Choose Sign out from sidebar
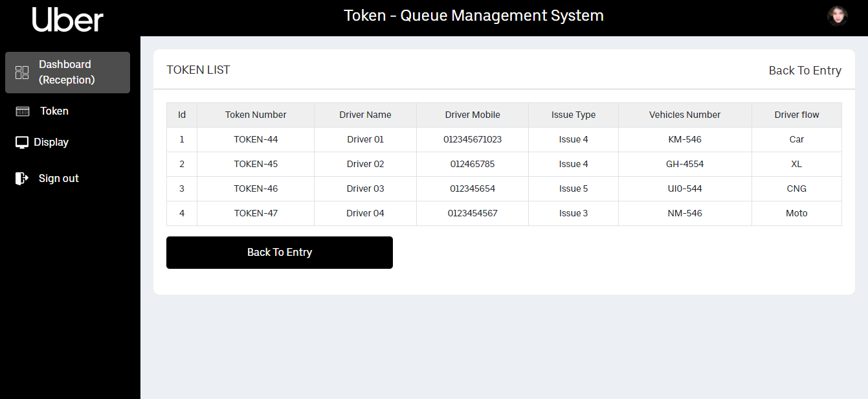The height and width of the screenshot is (399, 868). (x=58, y=179)
